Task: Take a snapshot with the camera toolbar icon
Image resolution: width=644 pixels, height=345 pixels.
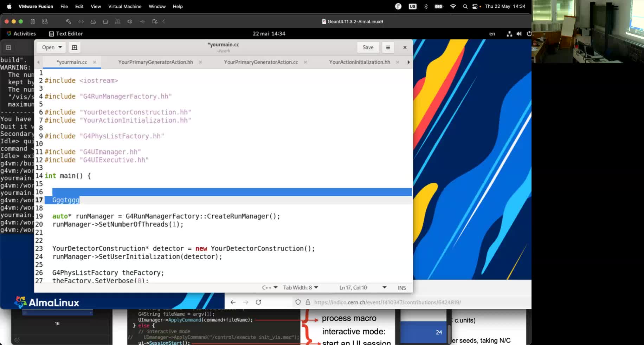Action: (x=118, y=21)
